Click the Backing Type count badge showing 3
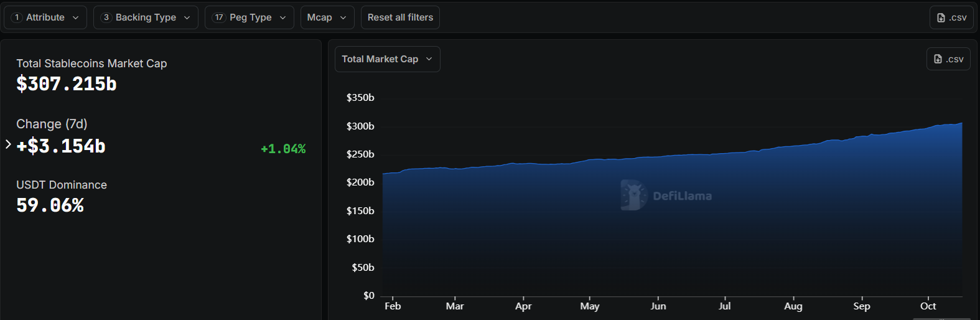 click(106, 17)
